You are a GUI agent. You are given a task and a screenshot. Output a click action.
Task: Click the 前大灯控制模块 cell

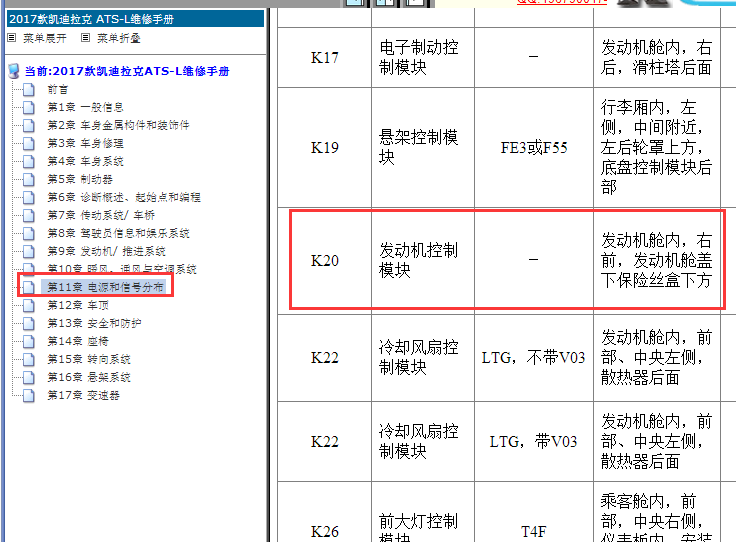pos(422,511)
